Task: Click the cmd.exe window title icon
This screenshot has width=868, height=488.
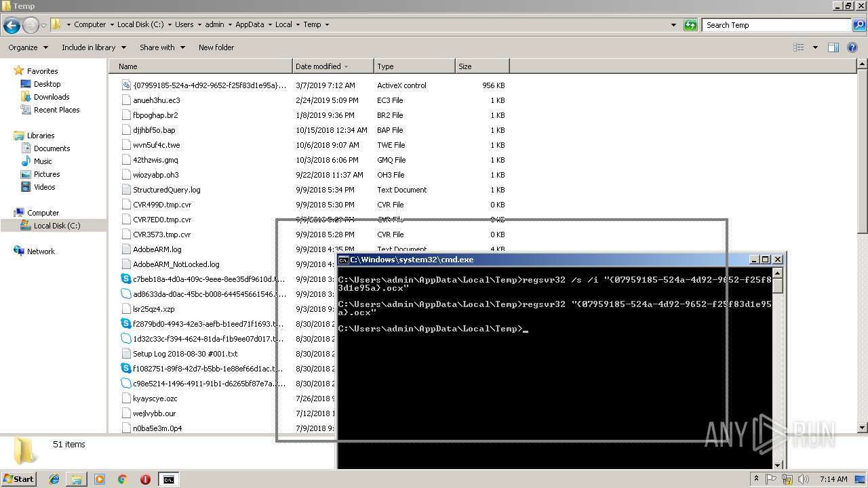Action: 344,260
